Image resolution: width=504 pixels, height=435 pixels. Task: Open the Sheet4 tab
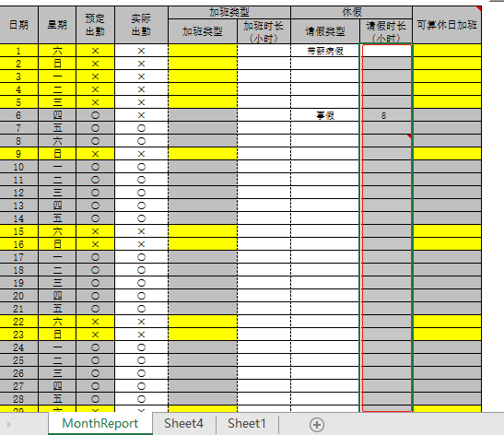[183, 423]
